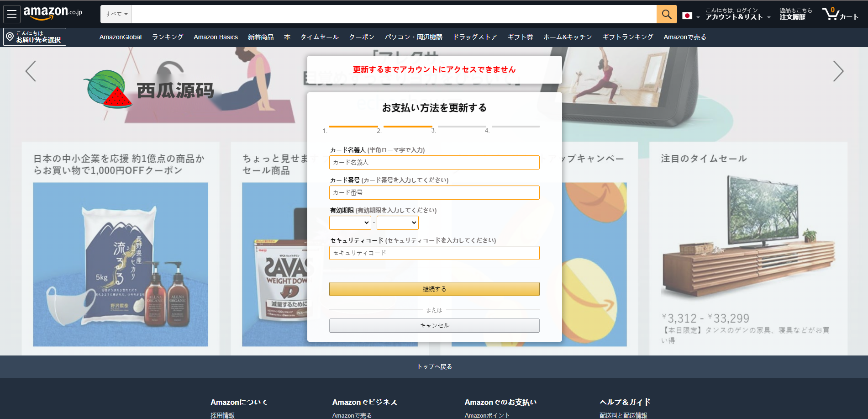Image resolution: width=868 pixels, height=419 pixels.
Task: Open タイムセール nav item
Action: click(x=320, y=37)
